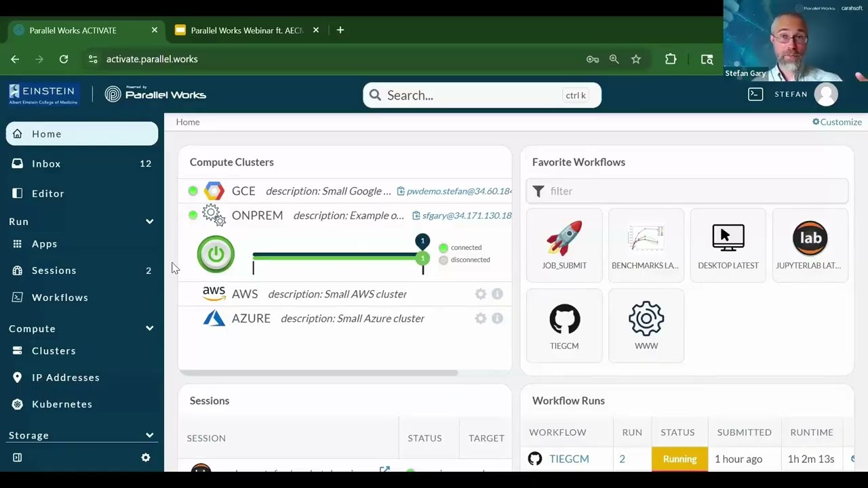This screenshot has width=868, height=488.
Task: Switch to Parallel Works Webinar tab
Action: pyautogui.click(x=247, y=30)
